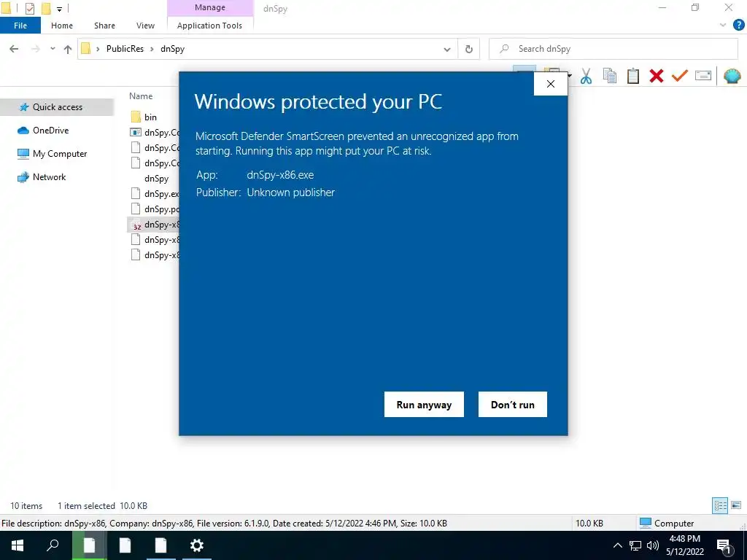Image resolution: width=747 pixels, height=560 pixels.
Task: Open the Application Tools tab
Action: click(x=209, y=26)
